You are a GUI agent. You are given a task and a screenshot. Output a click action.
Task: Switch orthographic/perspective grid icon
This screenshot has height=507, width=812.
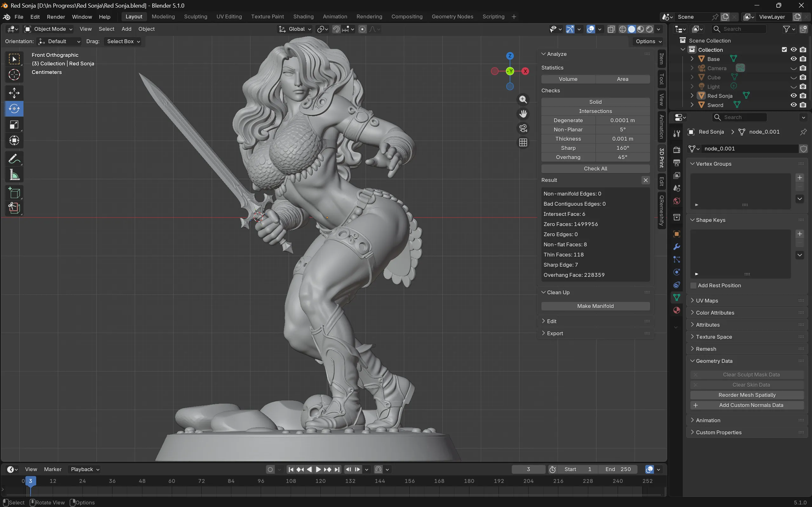click(x=523, y=143)
